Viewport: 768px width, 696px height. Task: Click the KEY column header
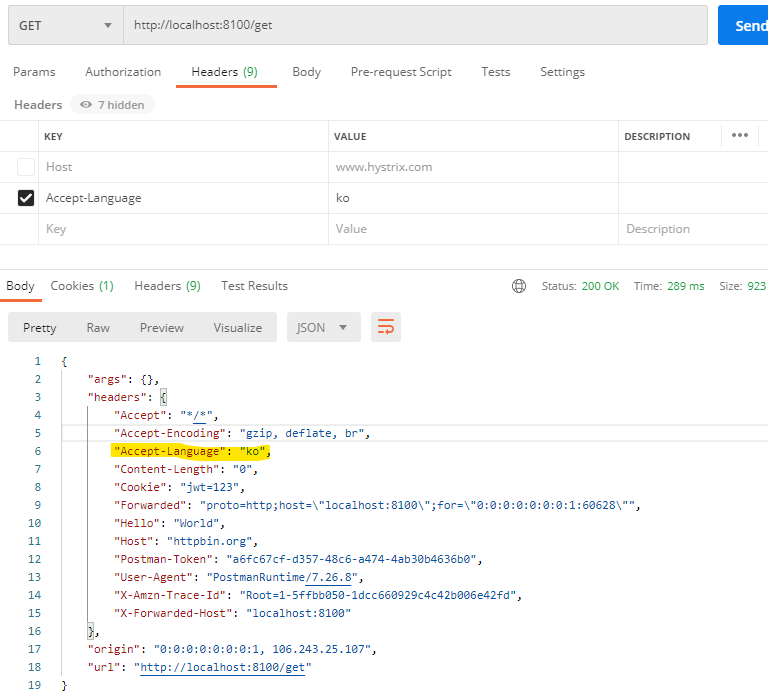pyautogui.click(x=53, y=137)
